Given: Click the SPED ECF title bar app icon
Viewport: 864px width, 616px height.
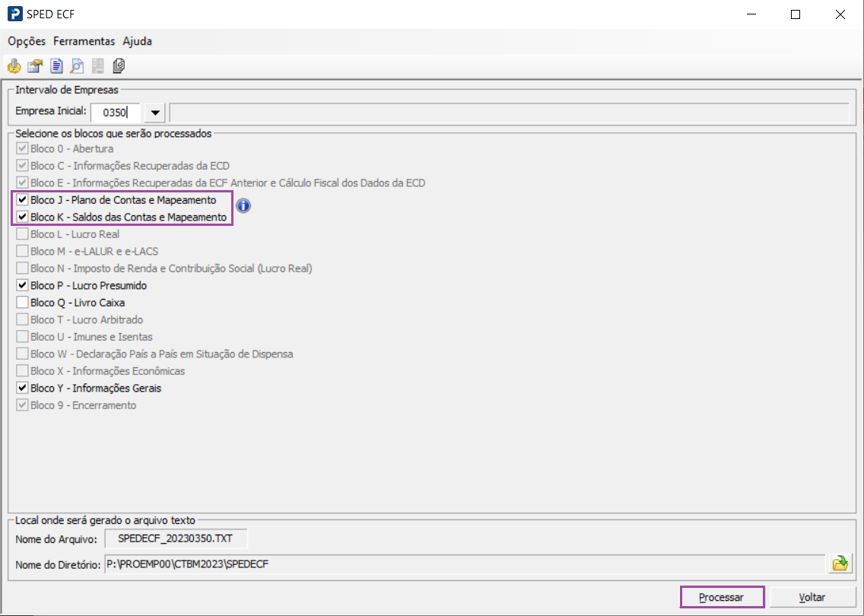Looking at the screenshot, I should click(15, 14).
